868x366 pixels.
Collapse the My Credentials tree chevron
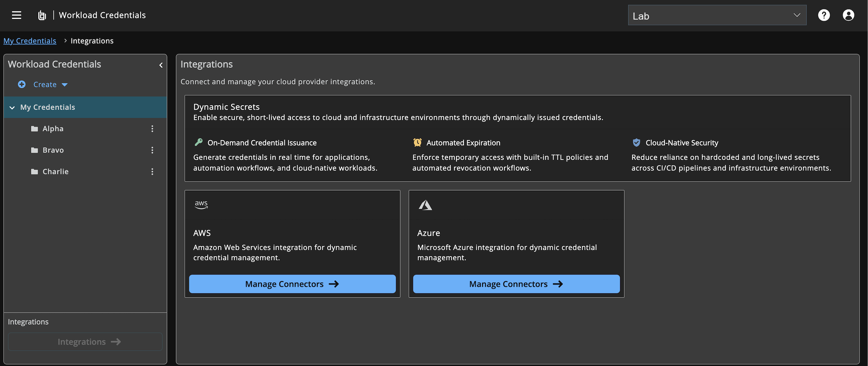(12, 108)
